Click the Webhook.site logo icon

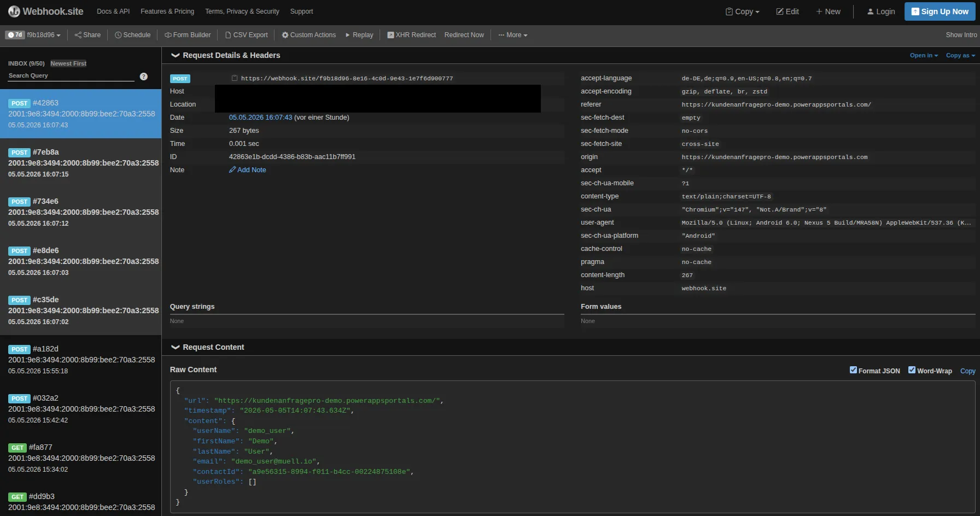[x=14, y=11]
